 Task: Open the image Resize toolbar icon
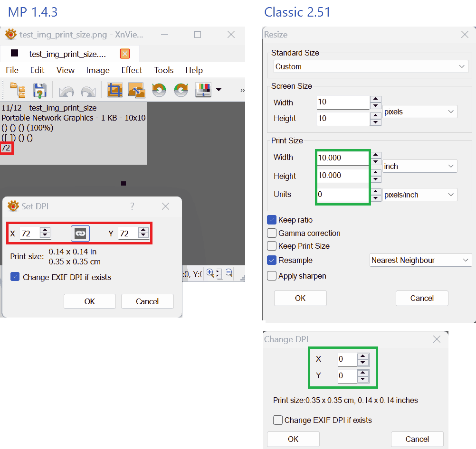tap(137, 90)
